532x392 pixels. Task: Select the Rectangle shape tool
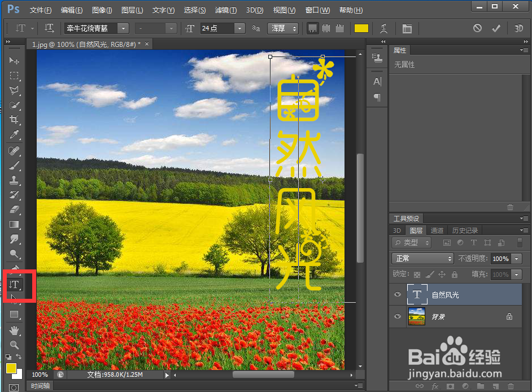(14, 314)
